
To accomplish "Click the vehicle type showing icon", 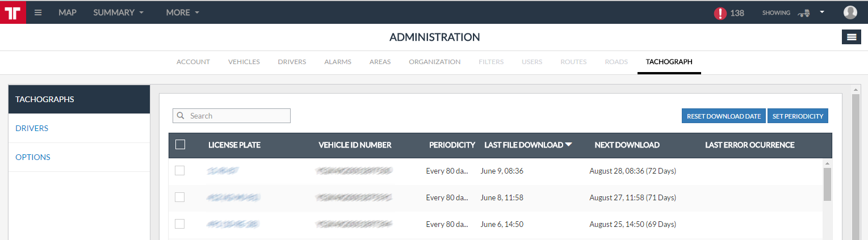I will pyautogui.click(x=803, y=13).
